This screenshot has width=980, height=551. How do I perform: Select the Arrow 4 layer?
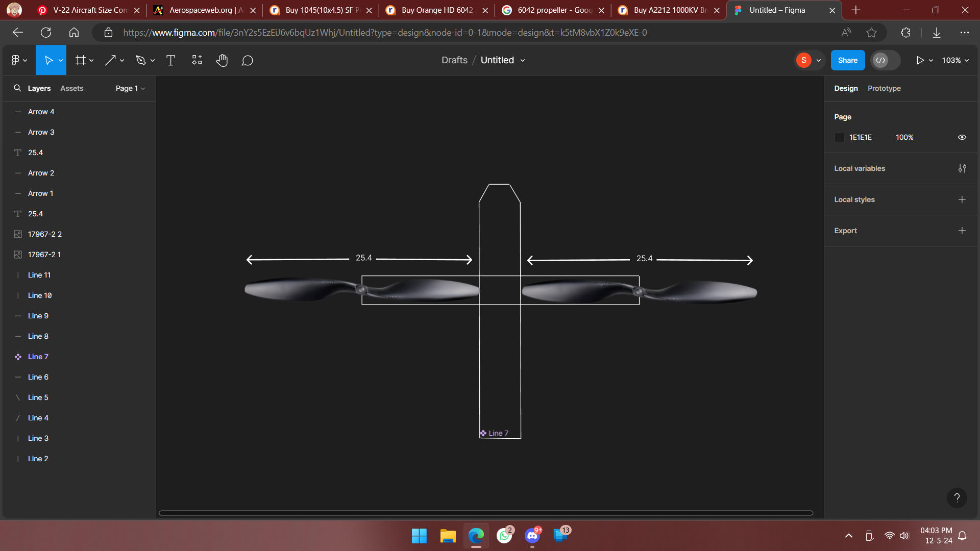(41, 112)
